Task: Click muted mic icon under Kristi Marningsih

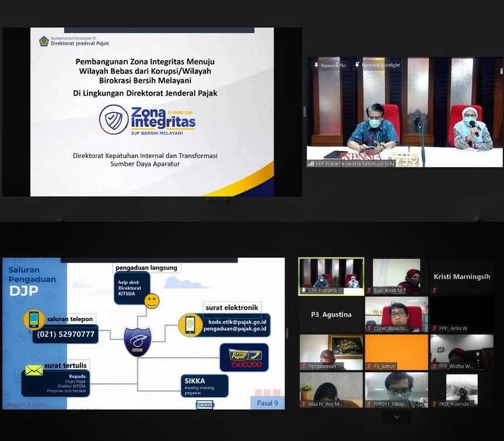Action: click(x=433, y=290)
